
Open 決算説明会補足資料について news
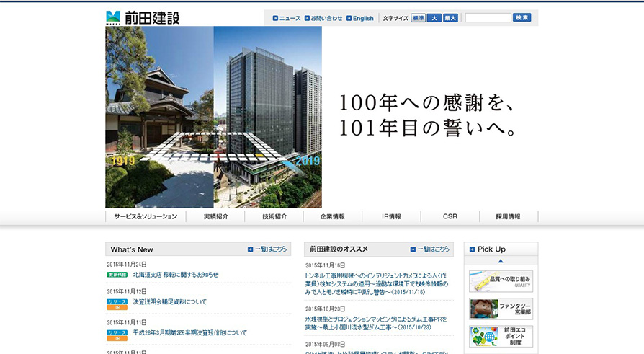tap(169, 302)
